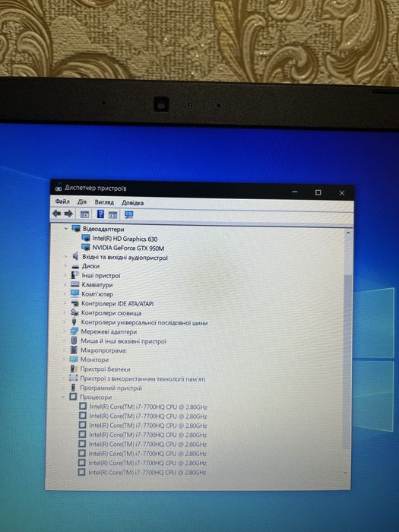The width and height of the screenshot is (399, 532).
Task: Click the monitor icon beside Монітори
Action: point(74,359)
